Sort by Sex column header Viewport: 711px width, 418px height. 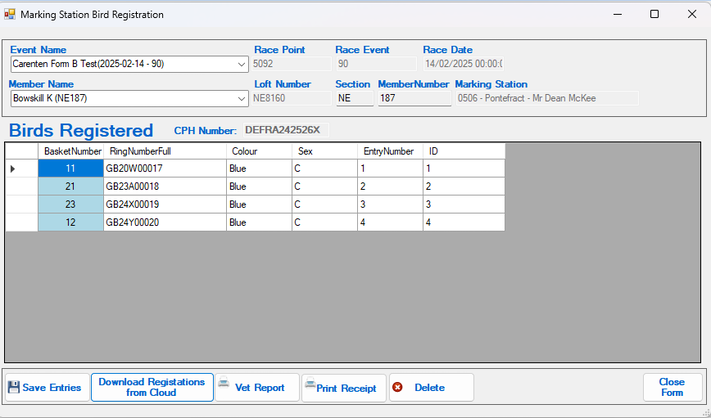(325, 151)
